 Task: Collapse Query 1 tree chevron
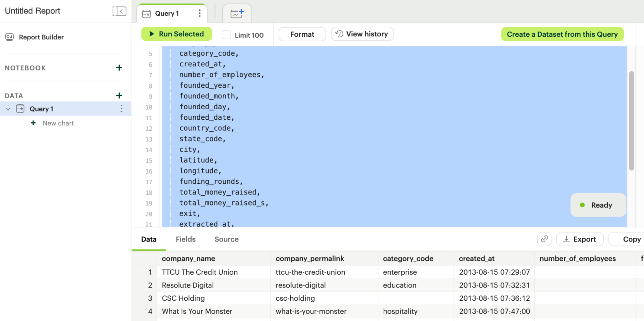click(x=8, y=109)
